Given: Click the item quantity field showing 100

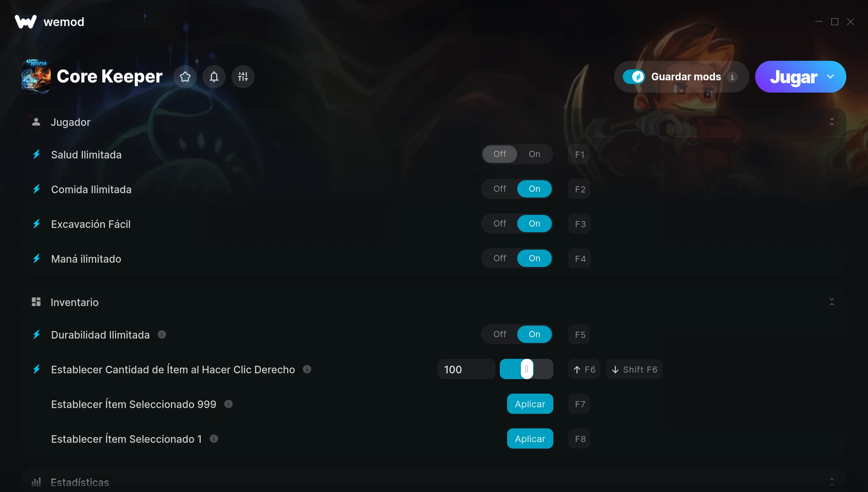Looking at the screenshot, I should [467, 369].
